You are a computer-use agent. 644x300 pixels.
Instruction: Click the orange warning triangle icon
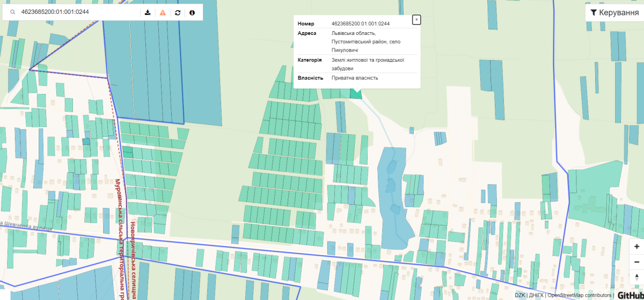163,12
